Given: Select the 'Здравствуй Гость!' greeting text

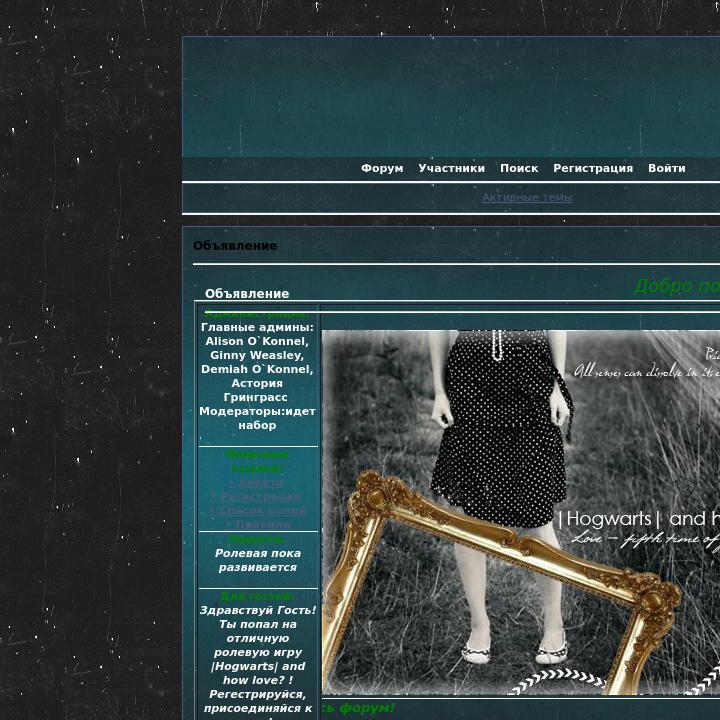Looking at the screenshot, I should tap(258, 611).
